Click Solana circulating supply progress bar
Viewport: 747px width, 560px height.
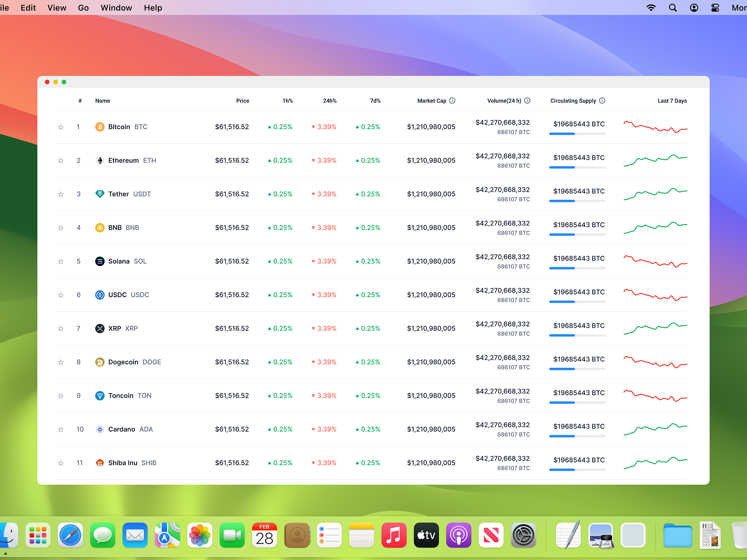[578, 268]
